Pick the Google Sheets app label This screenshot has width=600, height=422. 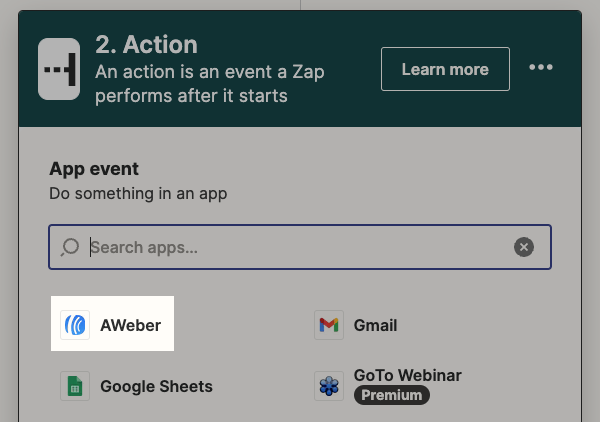(156, 386)
